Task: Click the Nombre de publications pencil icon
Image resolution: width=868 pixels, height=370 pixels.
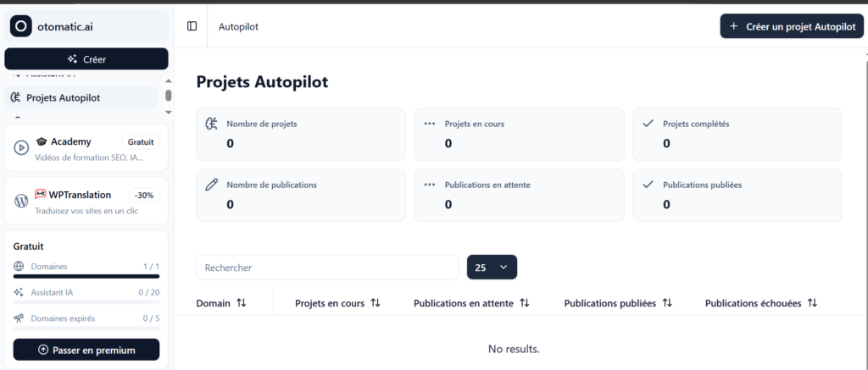Action: pos(212,184)
